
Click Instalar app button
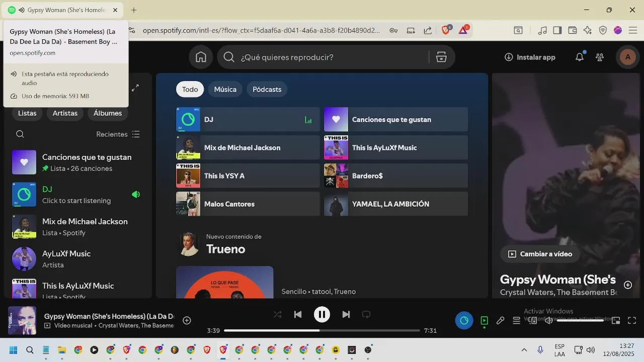pos(530,57)
